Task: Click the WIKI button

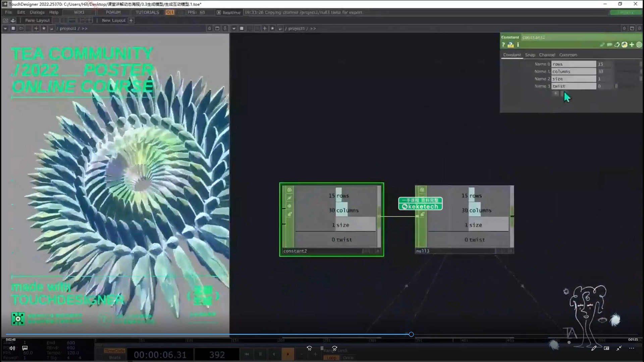Action: (79, 12)
